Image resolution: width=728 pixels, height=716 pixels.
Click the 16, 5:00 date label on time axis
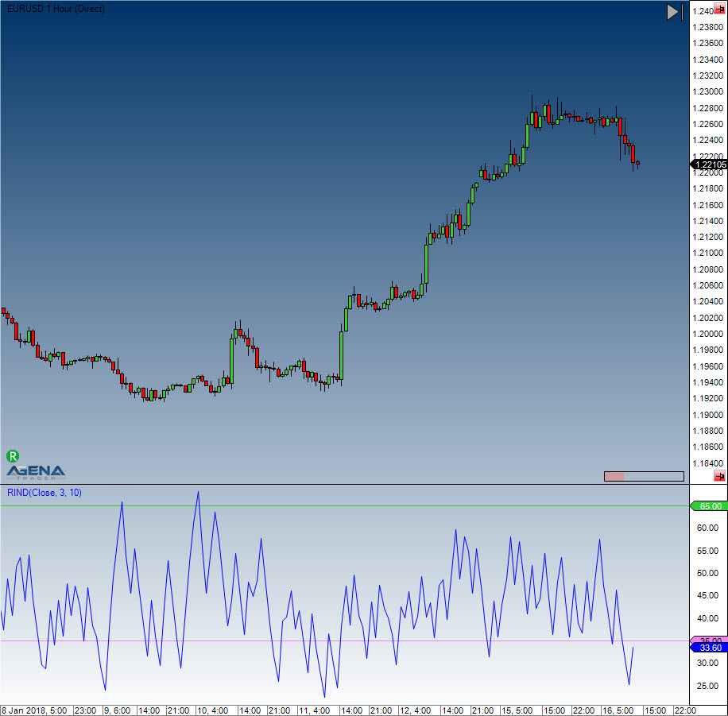coord(617,710)
